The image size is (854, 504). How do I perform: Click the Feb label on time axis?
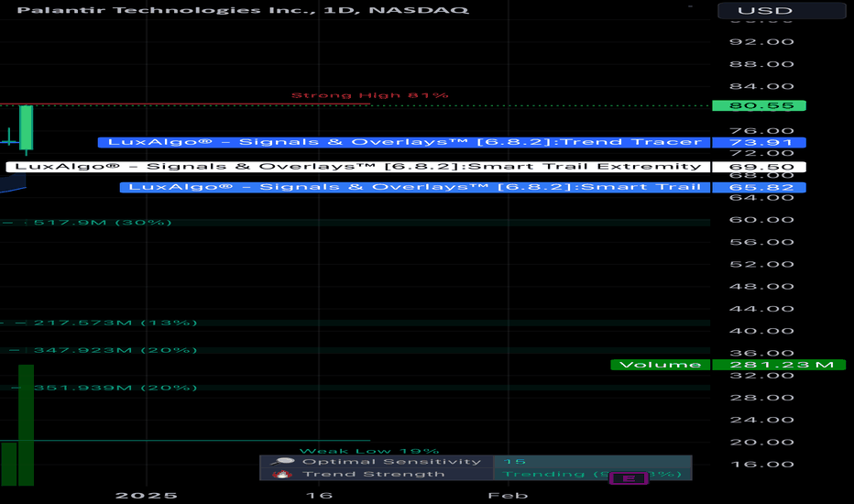(508, 495)
